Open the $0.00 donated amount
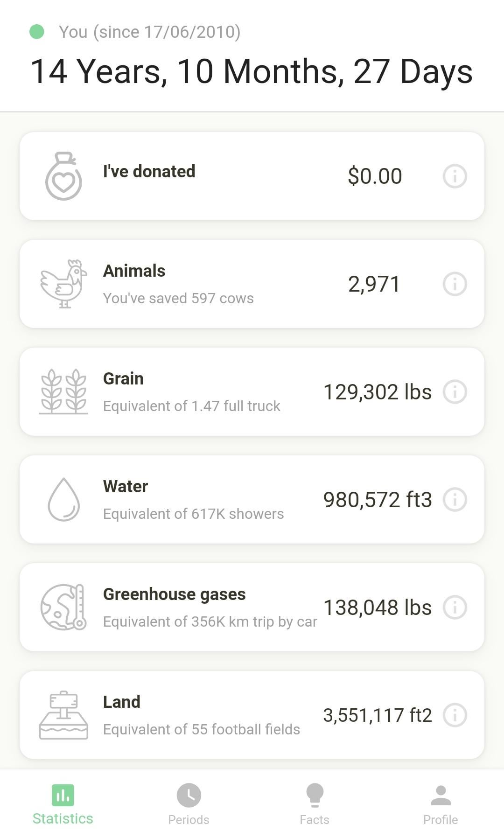504x838 pixels. tap(375, 176)
